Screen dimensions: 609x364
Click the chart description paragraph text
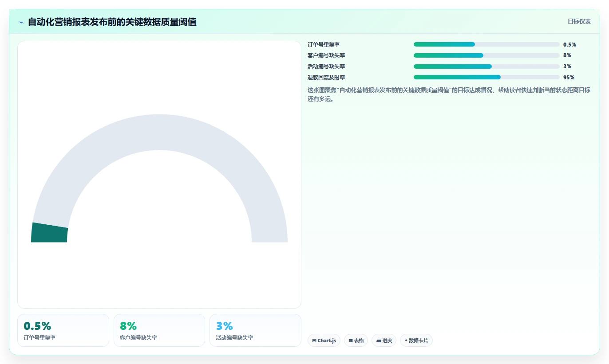coord(449,94)
